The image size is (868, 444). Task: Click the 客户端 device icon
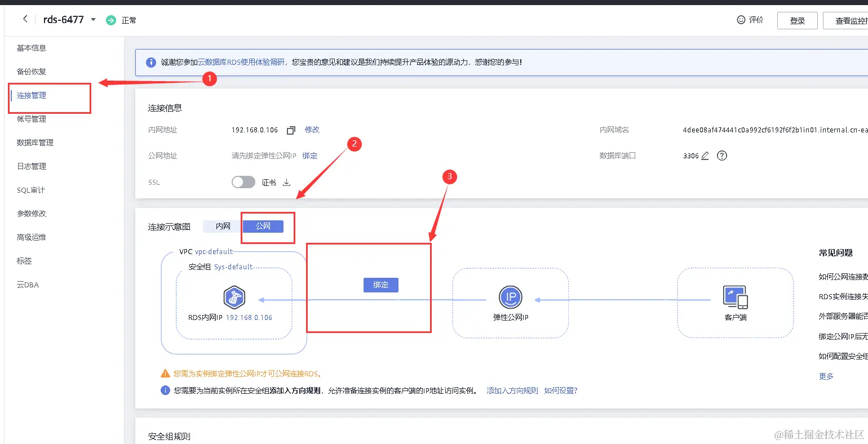pyautogui.click(x=735, y=297)
